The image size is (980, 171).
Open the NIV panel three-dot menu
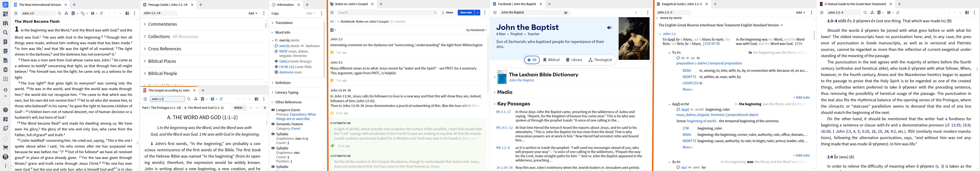point(135,13)
